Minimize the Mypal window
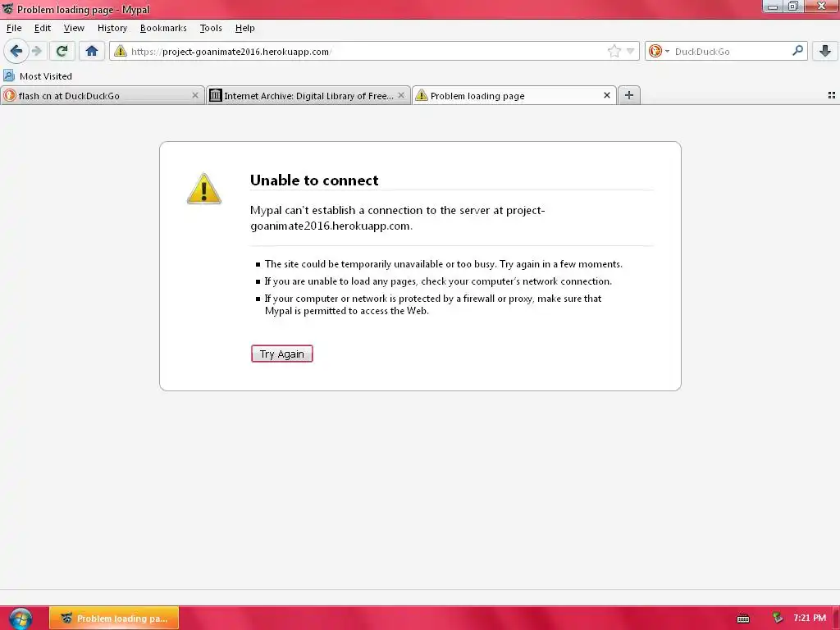 point(773,7)
